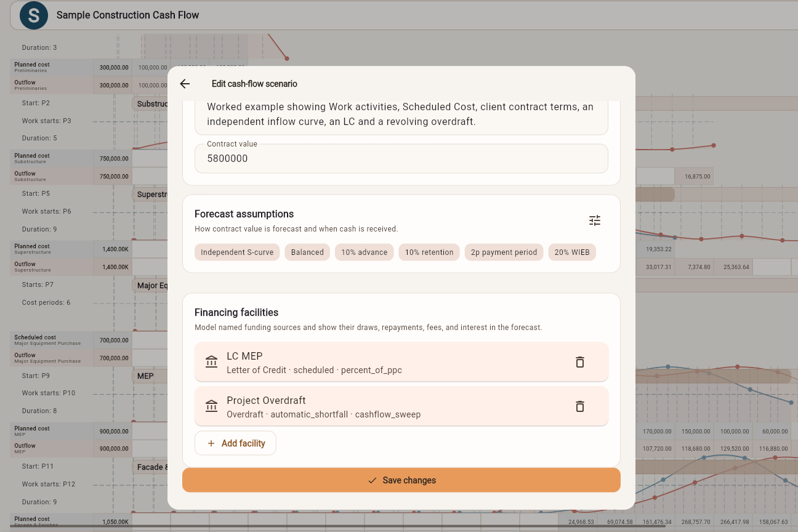Click the Edit cash-flow scenario title

click(254, 84)
